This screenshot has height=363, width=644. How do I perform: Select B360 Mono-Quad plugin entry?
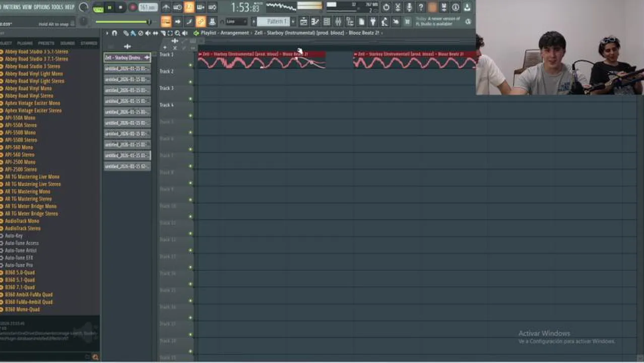tap(22, 309)
